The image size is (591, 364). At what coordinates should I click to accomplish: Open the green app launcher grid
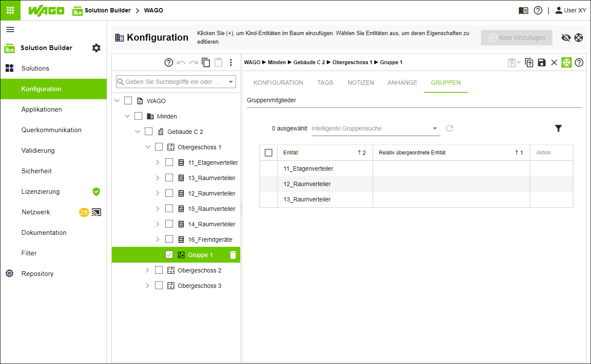coord(10,10)
